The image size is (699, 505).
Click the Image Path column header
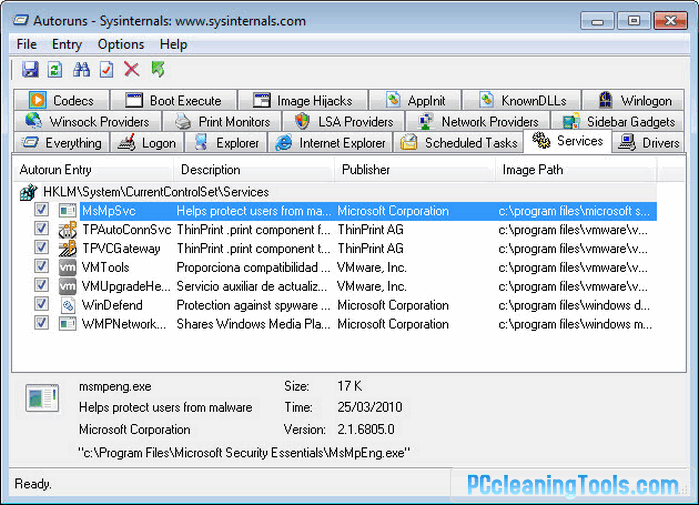576,170
